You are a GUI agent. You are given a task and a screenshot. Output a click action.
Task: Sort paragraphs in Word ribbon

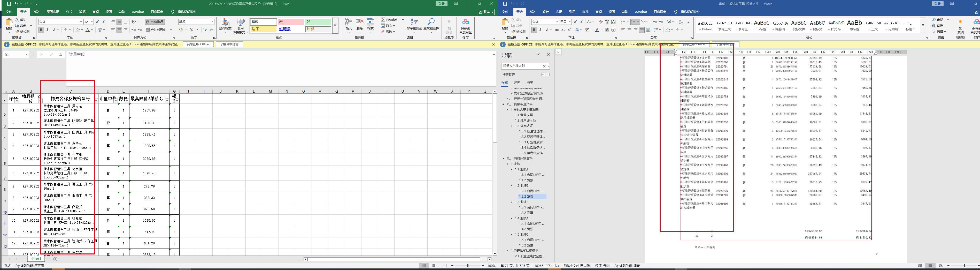point(681,22)
